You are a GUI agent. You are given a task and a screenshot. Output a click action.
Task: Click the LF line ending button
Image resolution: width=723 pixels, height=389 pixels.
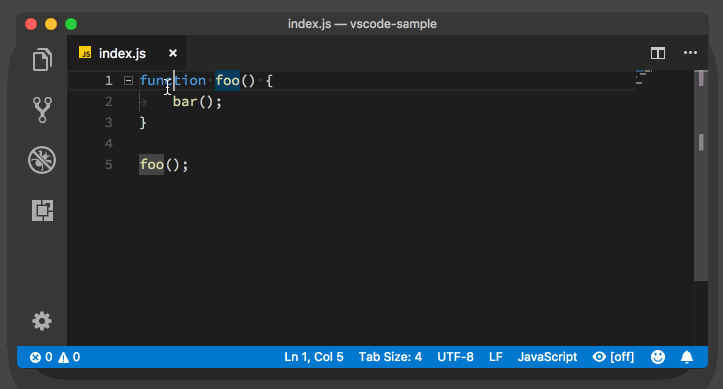click(x=496, y=357)
